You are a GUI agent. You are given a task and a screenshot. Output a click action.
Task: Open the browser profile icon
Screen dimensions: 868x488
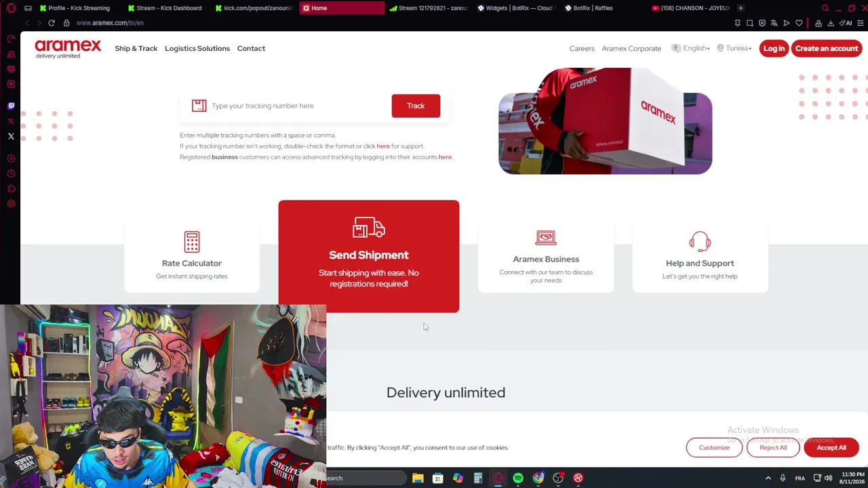[x=818, y=23]
